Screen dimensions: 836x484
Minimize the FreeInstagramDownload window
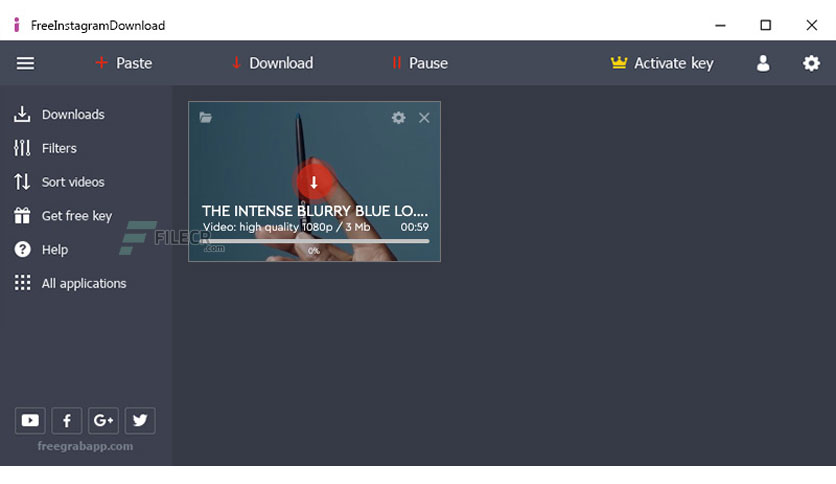coord(720,25)
